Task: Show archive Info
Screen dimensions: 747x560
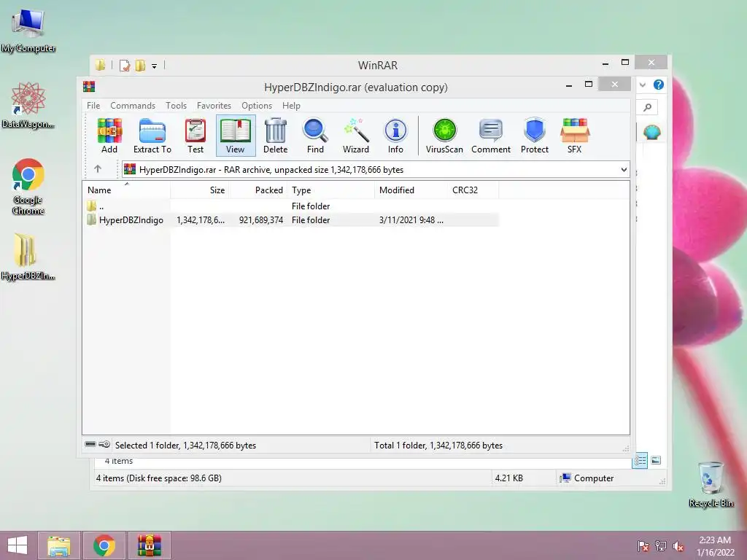Action: click(395, 136)
